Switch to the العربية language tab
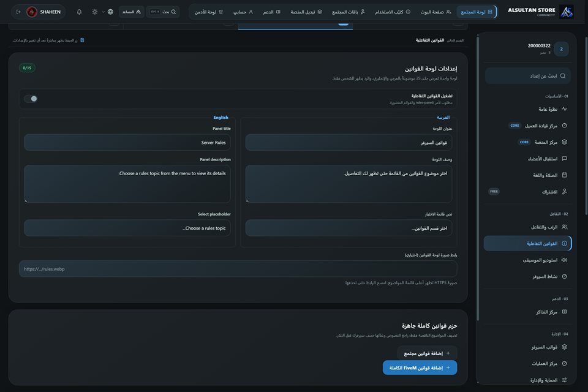 click(x=443, y=118)
